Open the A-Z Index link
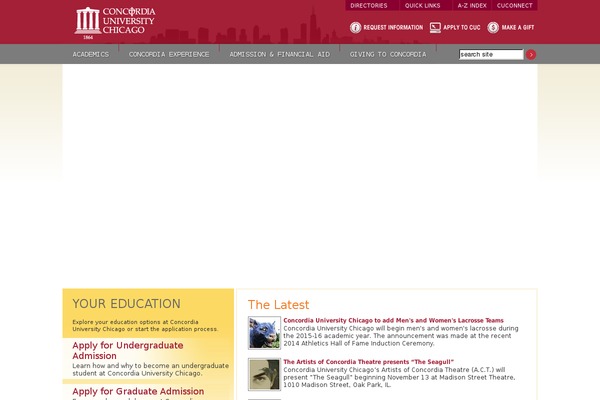 coord(471,5)
